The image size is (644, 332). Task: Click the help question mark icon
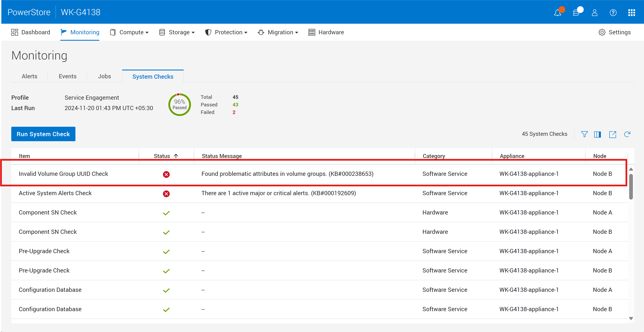pyautogui.click(x=613, y=12)
